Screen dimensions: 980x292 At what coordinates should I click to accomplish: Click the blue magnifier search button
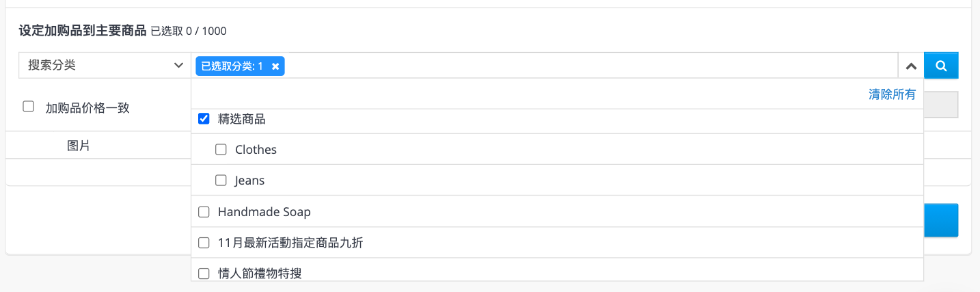point(941,66)
